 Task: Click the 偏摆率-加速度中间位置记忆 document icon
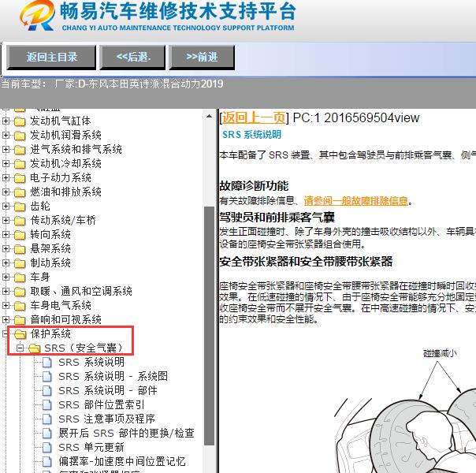[47, 462]
